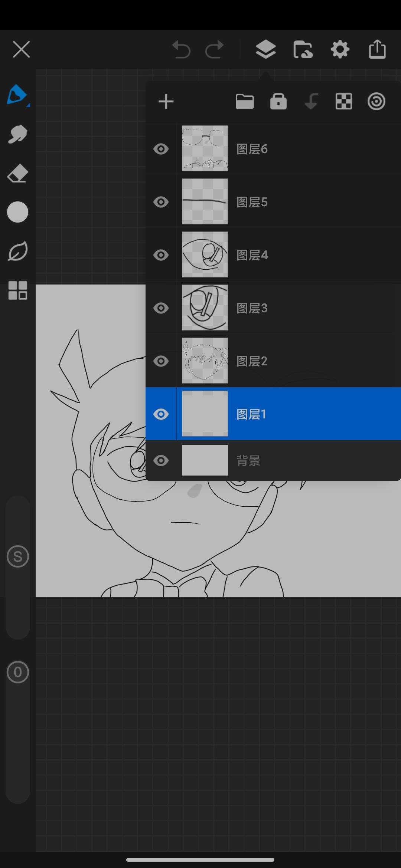Select the 图层4 eye sketch thumbnail

205,254
